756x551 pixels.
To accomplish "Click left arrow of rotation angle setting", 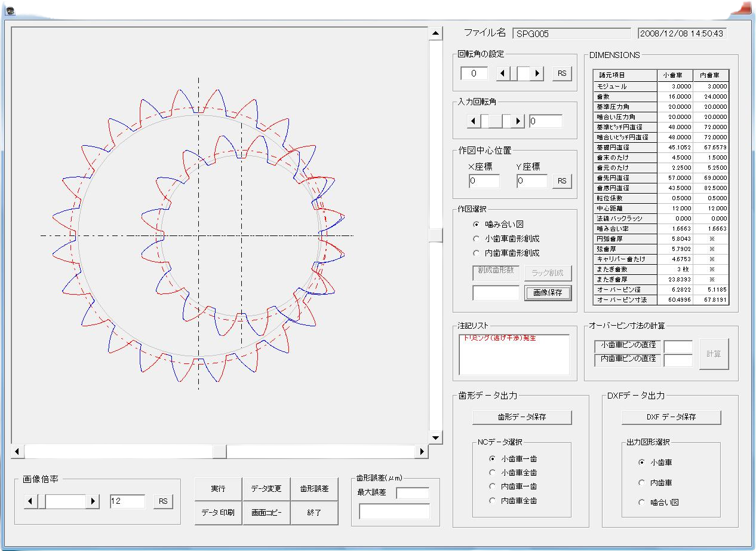I will click(503, 74).
